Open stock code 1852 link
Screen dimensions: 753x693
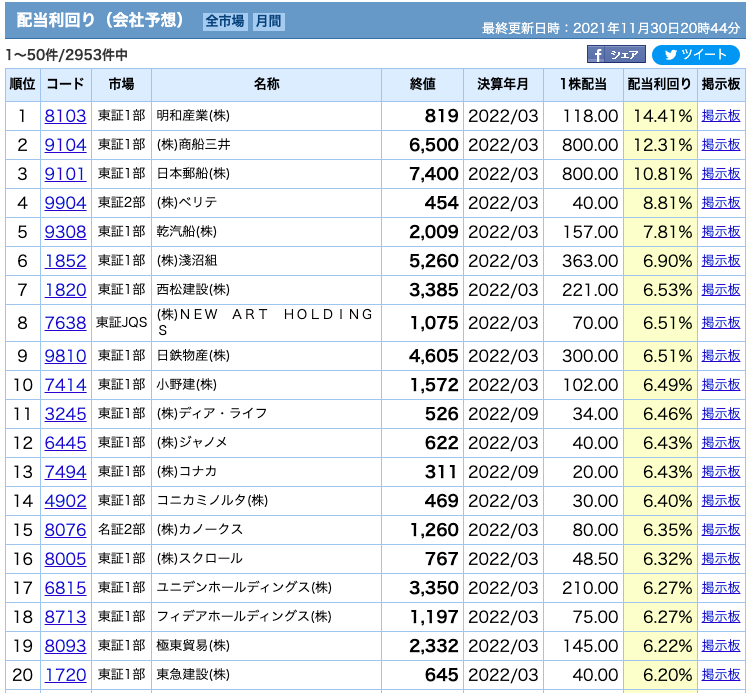point(65,261)
